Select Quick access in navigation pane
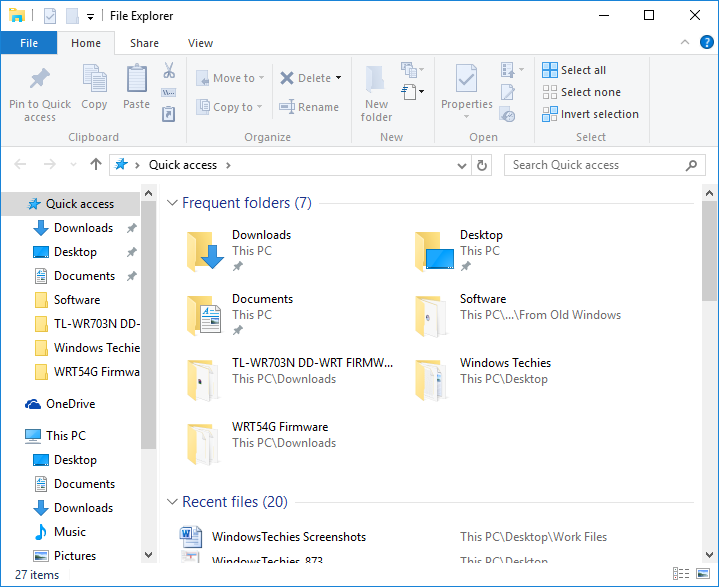 [x=71, y=204]
